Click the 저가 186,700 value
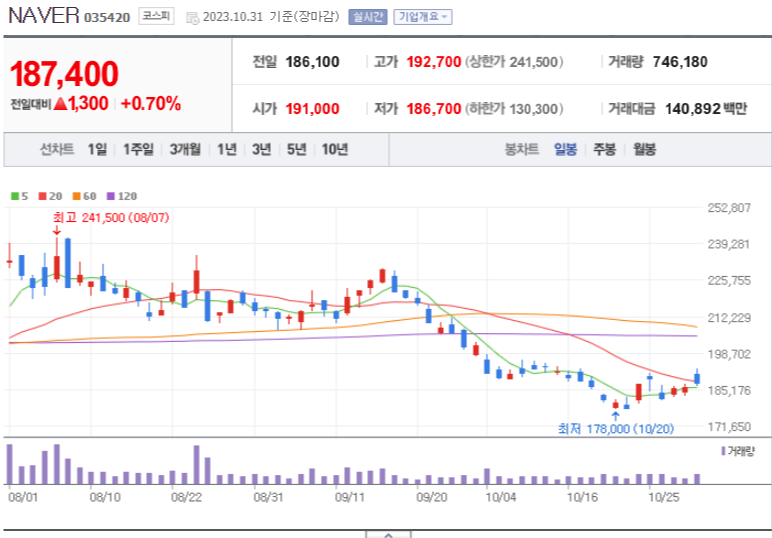Image resolution: width=772 pixels, height=538 pixels. coord(434,109)
